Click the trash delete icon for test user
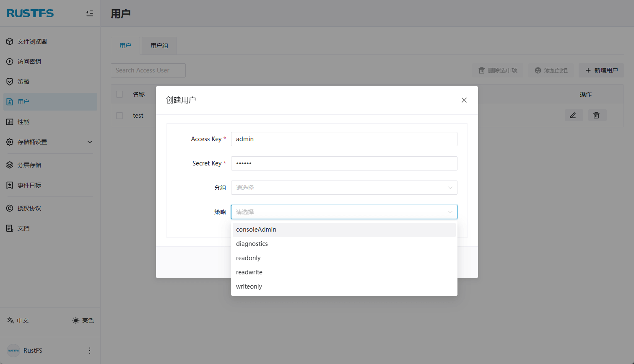634x364 pixels. [x=597, y=115]
